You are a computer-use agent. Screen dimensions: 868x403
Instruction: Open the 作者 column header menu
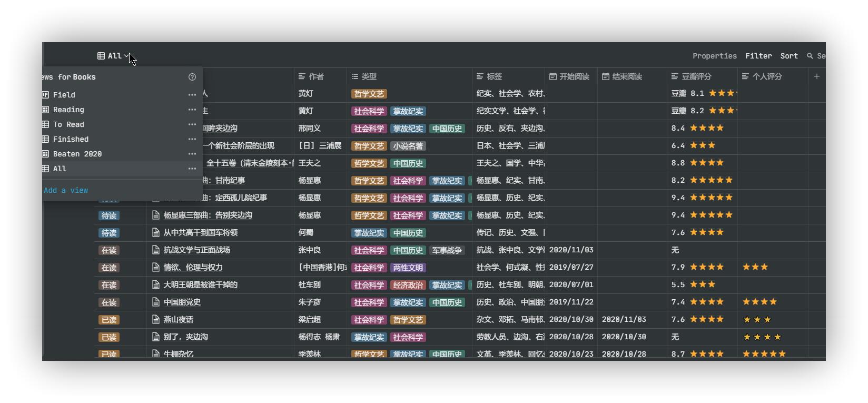[316, 76]
